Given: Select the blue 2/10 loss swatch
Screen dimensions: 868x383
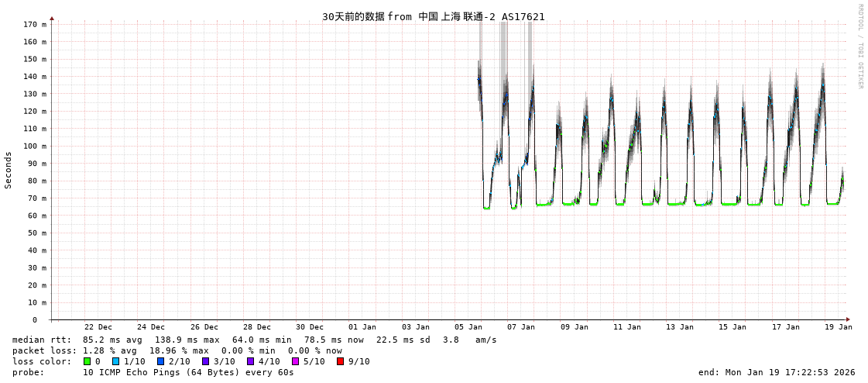Looking at the screenshot, I should (160, 361).
